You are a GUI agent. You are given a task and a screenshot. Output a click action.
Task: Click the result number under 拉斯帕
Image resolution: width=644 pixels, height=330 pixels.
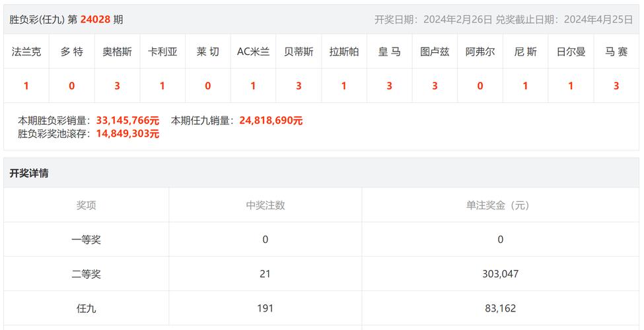click(343, 86)
